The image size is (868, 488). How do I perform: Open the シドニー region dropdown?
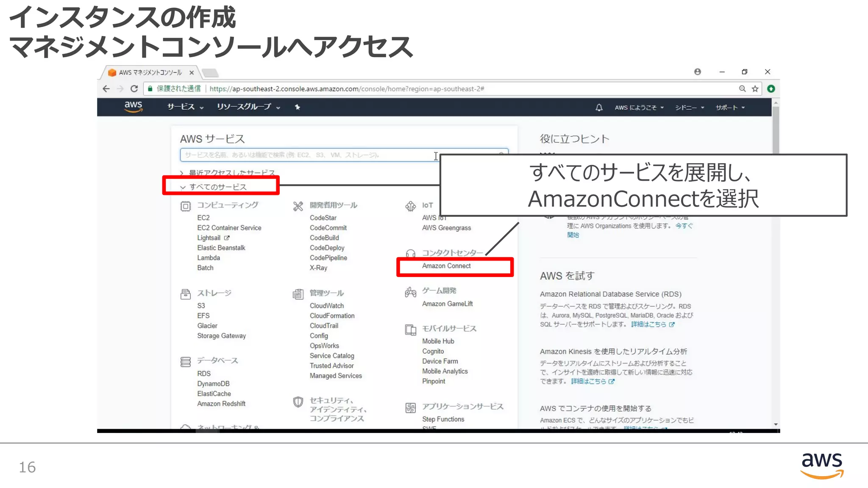[690, 108]
